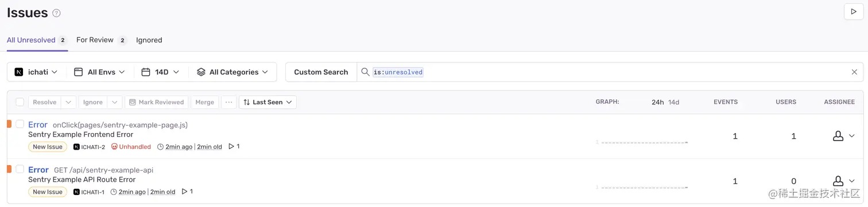Open the ichati project dropdown
Image resolution: width=868 pixels, height=207 pixels.
tap(37, 72)
